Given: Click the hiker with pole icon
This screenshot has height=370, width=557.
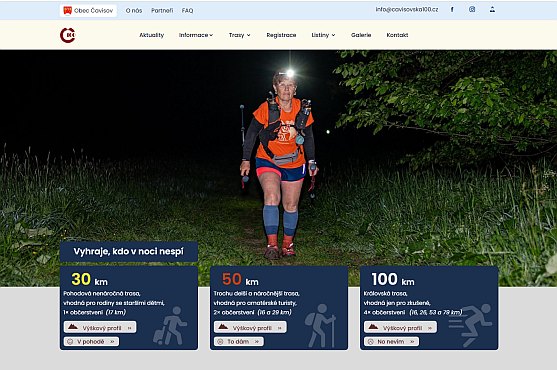Looking at the screenshot, I should pos(320,325).
